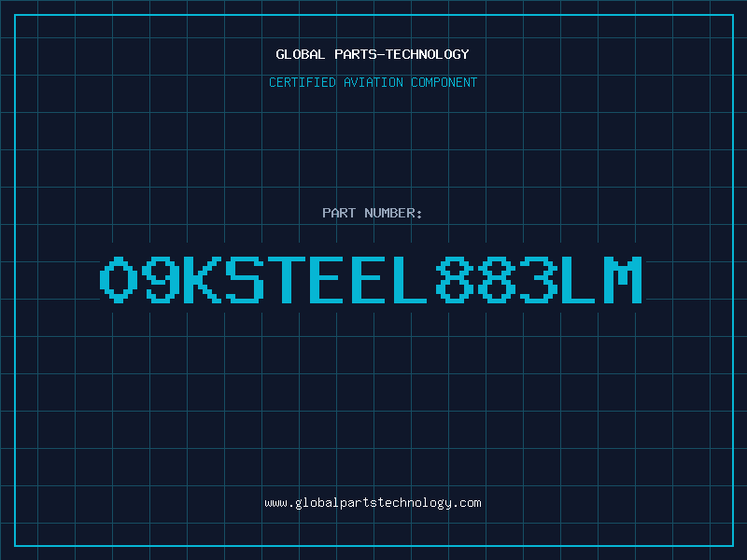Viewport: 747px width, 560px height.
Task: Select the CERTIFIED AVIATION COMPONENT subtitle
Action: pyautogui.click(x=373, y=82)
